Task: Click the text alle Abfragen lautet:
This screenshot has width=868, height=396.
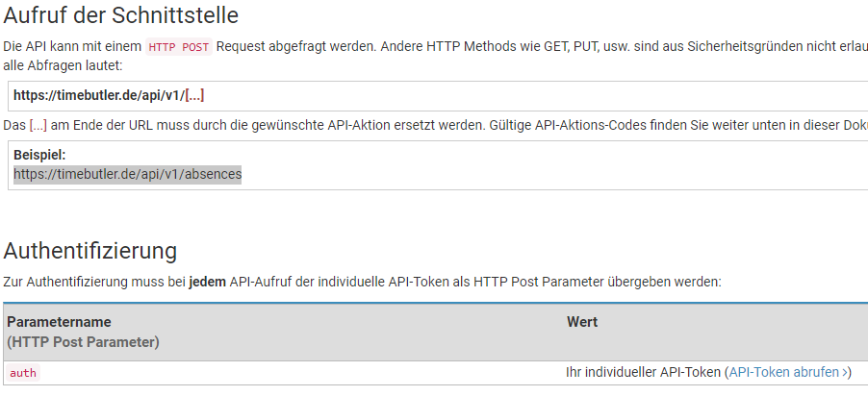Action: pos(63,65)
